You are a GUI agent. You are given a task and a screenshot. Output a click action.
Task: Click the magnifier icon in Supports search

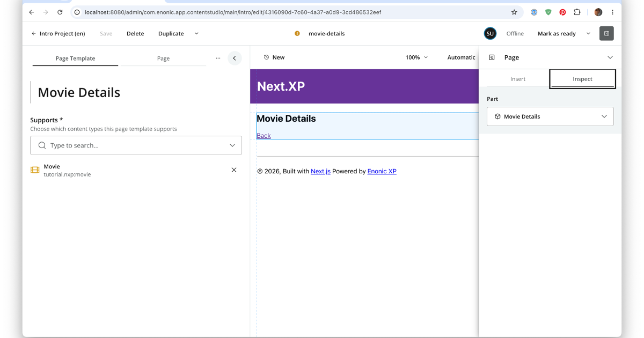42,145
